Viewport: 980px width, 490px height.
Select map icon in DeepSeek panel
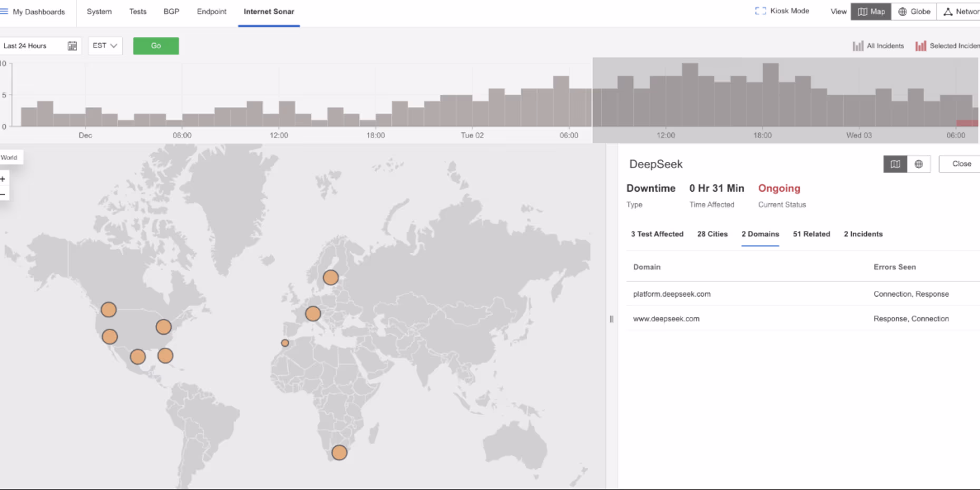895,164
